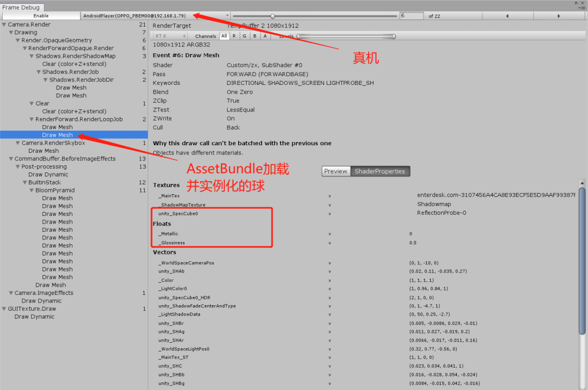Viewport: 588px width, 390px height.
Task: Click the properties panel vertical scrollbar
Action: click(x=582, y=261)
